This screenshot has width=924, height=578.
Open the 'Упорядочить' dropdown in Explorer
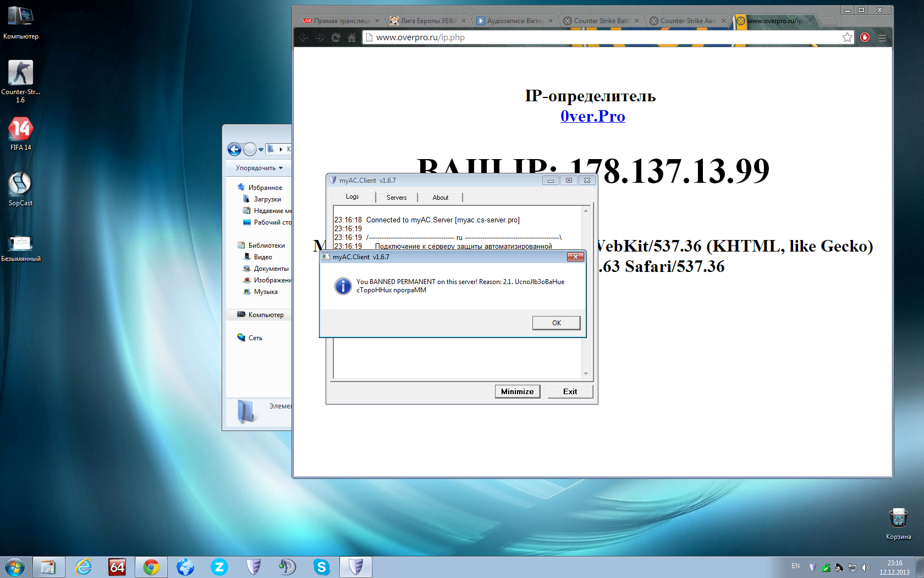tap(259, 168)
